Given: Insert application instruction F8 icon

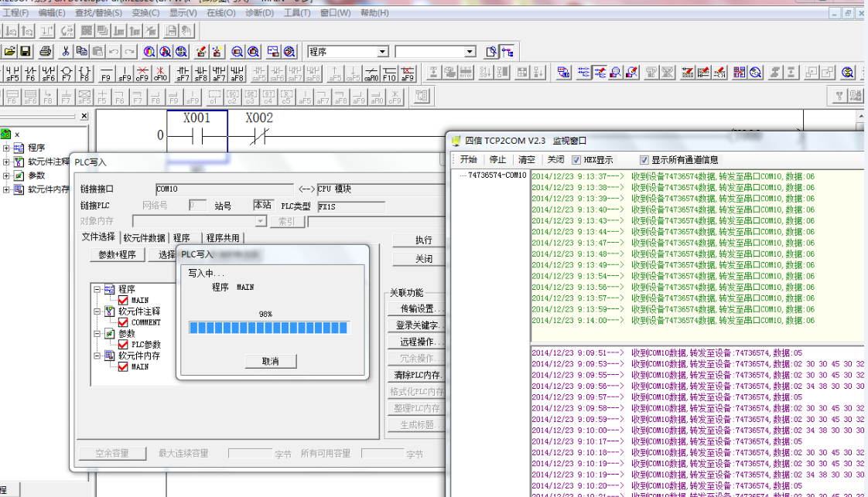Looking at the screenshot, I should 84,73.
